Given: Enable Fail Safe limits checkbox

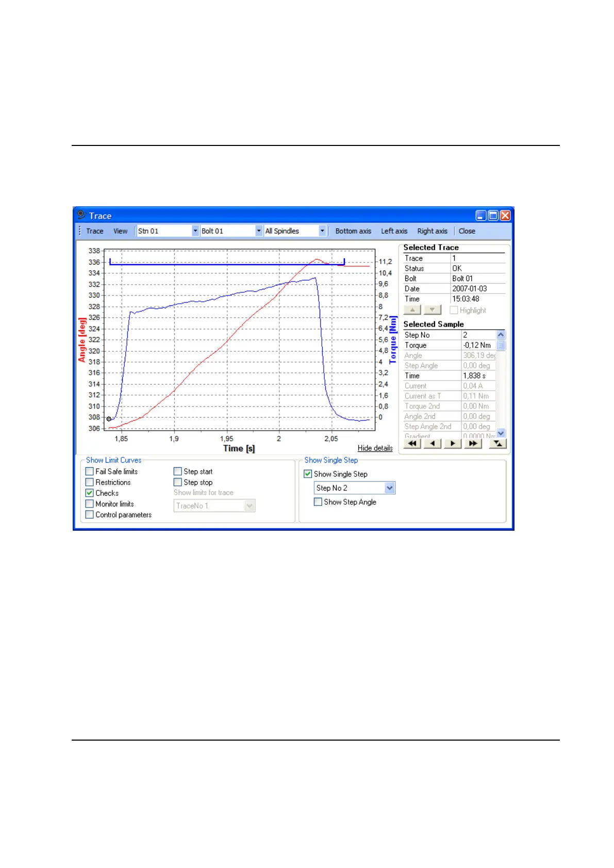Looking at the screenshot, I should pos(90,471).
